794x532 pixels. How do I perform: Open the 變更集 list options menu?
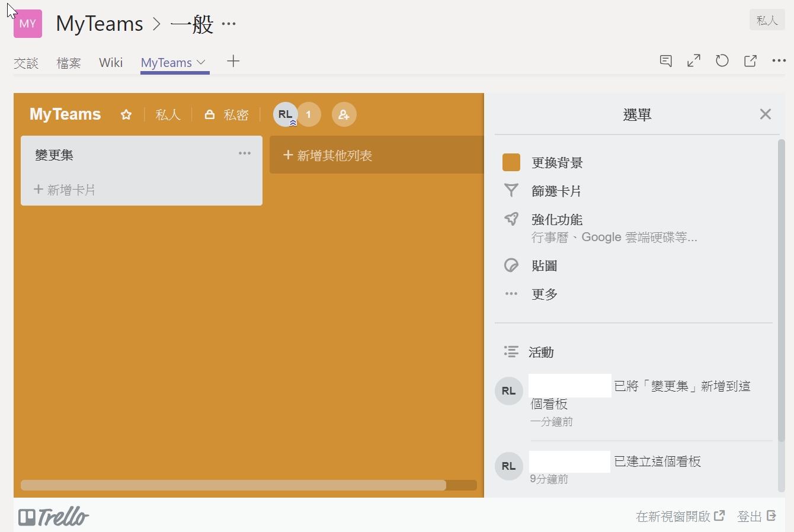tap(245, 153)
